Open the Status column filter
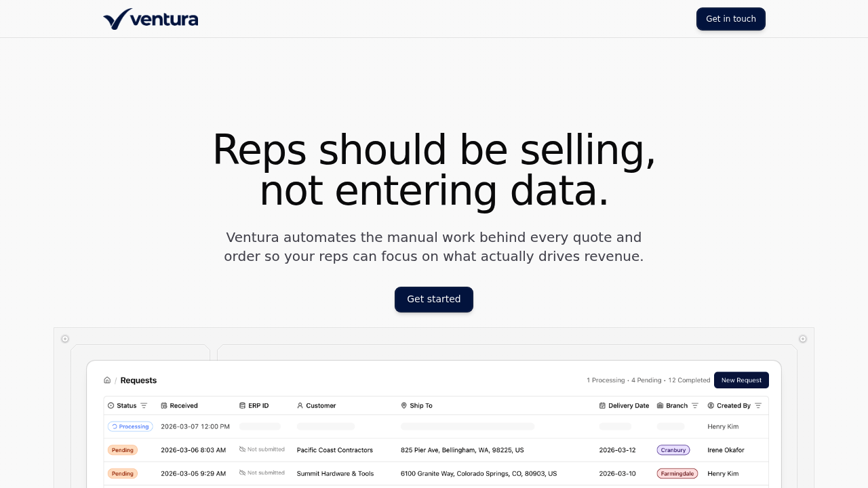Image resolution: width=868 pixels, height=488 pixels. coord(143,405)
